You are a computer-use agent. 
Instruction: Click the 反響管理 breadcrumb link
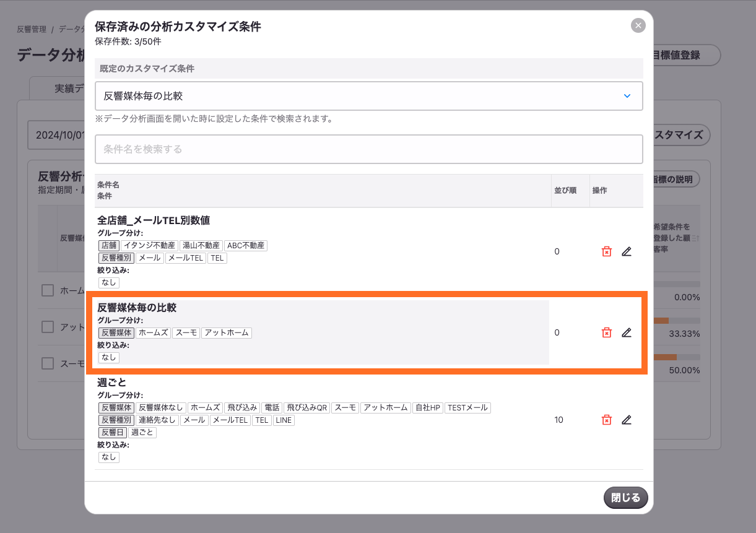(32, 29)
